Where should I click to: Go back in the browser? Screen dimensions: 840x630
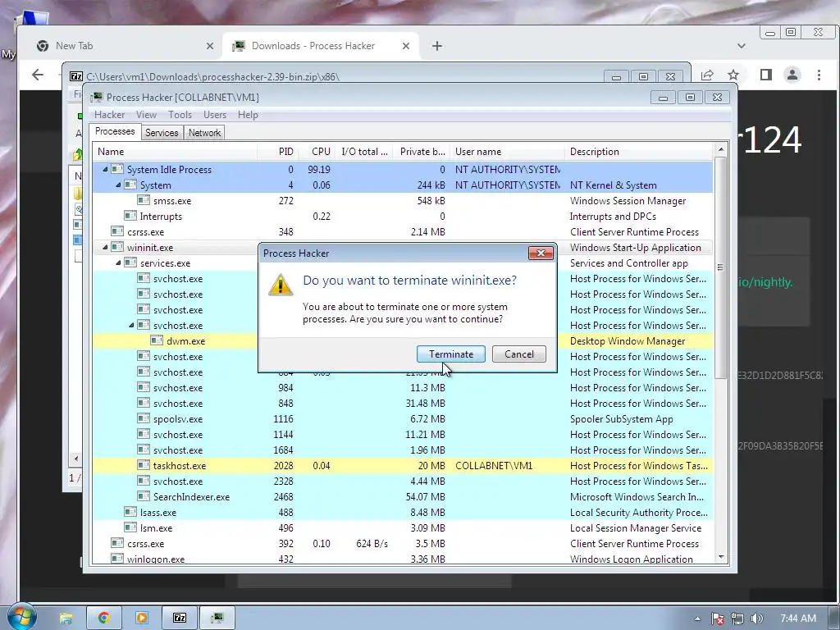click(x=38, y=75)
